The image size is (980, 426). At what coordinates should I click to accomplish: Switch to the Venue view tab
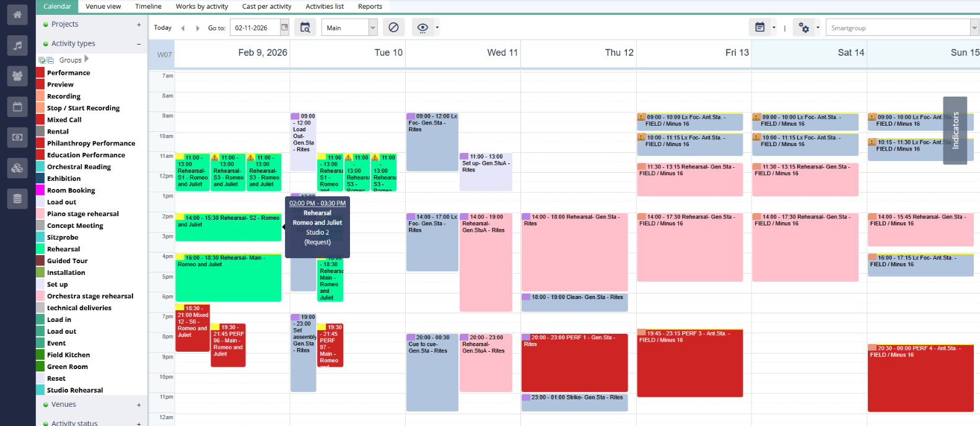(103, 6)
